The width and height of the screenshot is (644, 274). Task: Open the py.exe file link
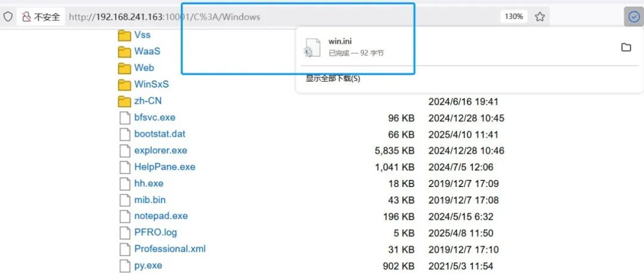pos(148,266)
